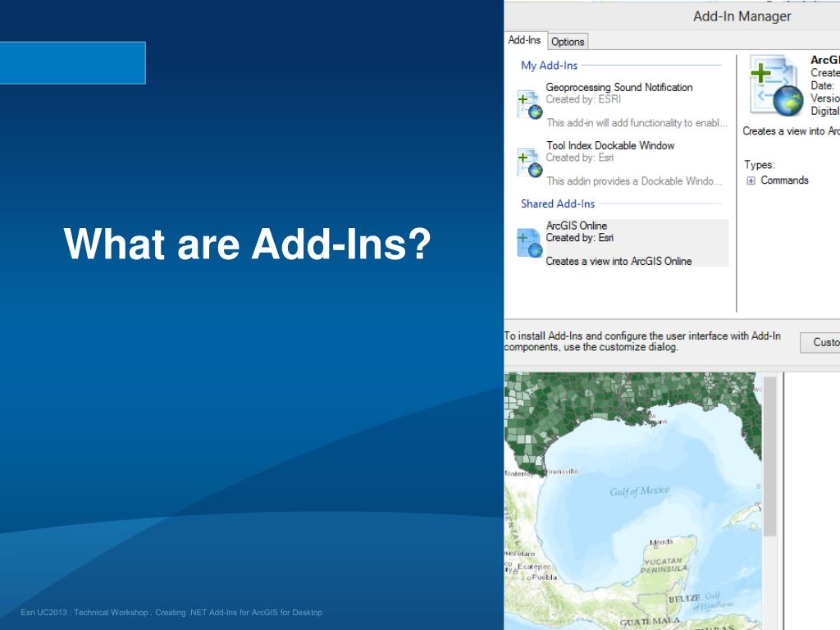Click the Add-In Manager title bar text
840x630 pixels.
pyautogui.click(x=742, y=16)
